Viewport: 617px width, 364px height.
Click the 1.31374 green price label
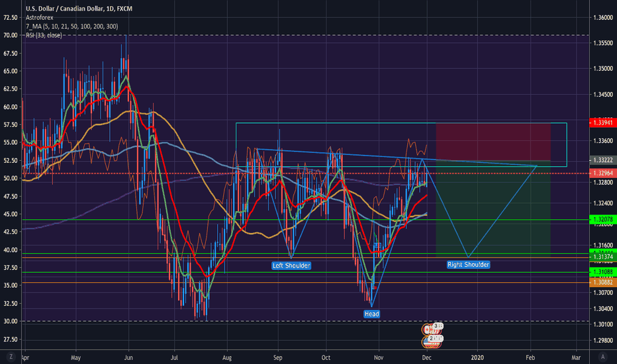tap(602, 256)
